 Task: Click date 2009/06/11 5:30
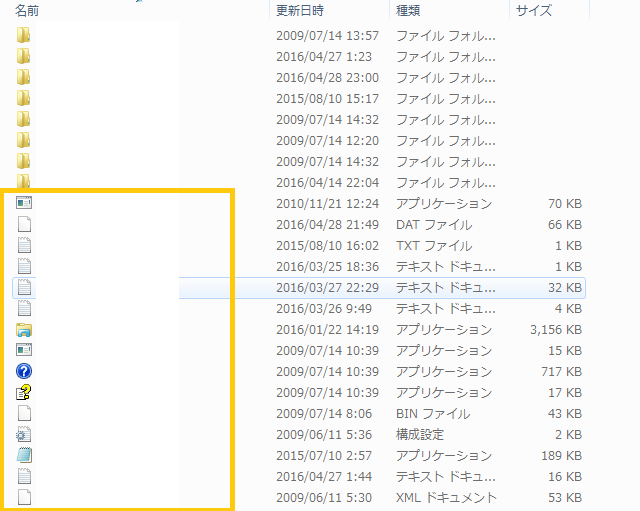[324, 498]
